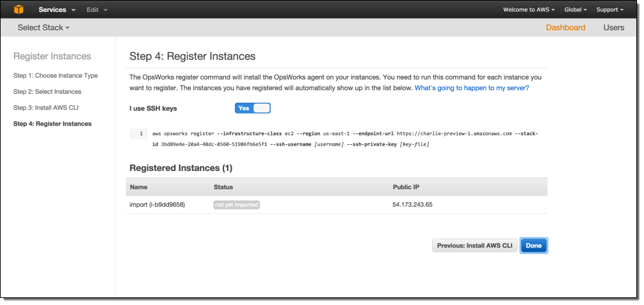Click the Previous: Install AWS CLI button

tap(474, 245)
